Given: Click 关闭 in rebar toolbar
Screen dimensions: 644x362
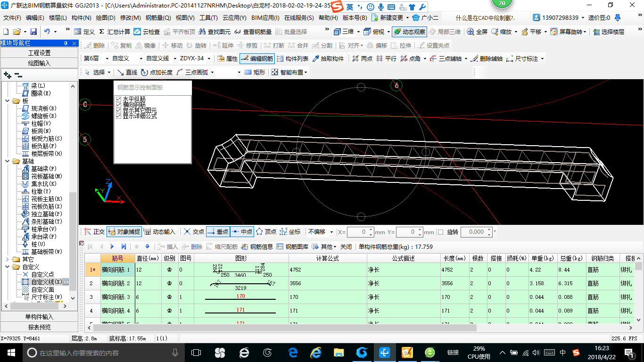Looking at the screenshot, I should pyautogui.click(x=346, y=247).
